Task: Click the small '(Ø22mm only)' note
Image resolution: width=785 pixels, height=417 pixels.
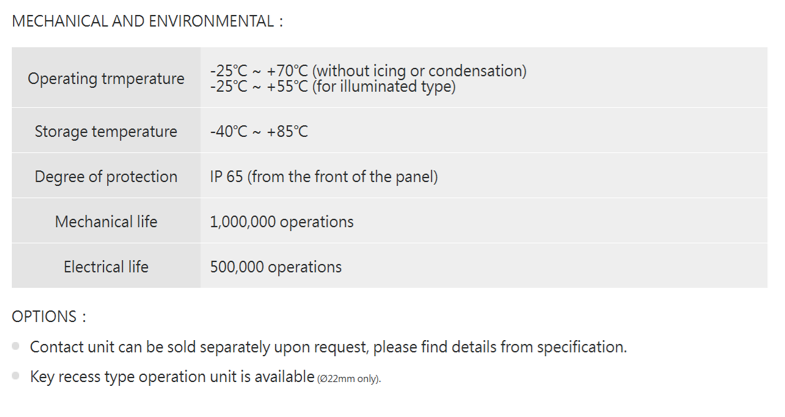Action: (349, 378)
